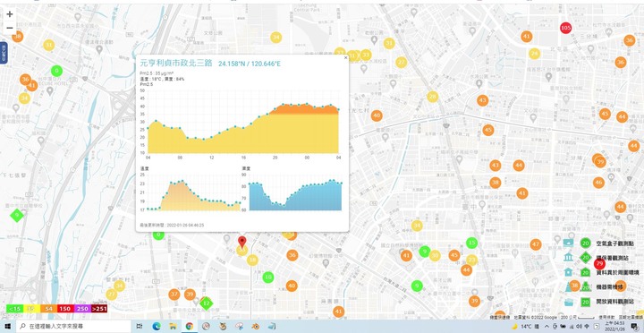Viewport: 644px width, 333px height.
Task: Select the red 79 sensor marker
Action: 599,263
